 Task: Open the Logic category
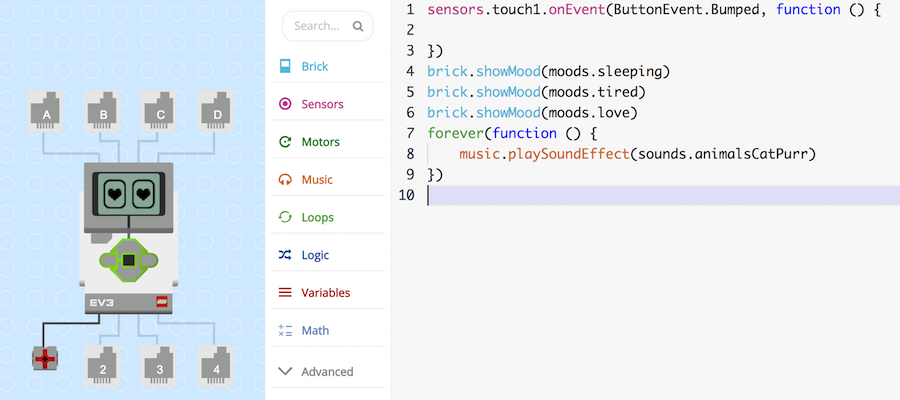[328, 255]
